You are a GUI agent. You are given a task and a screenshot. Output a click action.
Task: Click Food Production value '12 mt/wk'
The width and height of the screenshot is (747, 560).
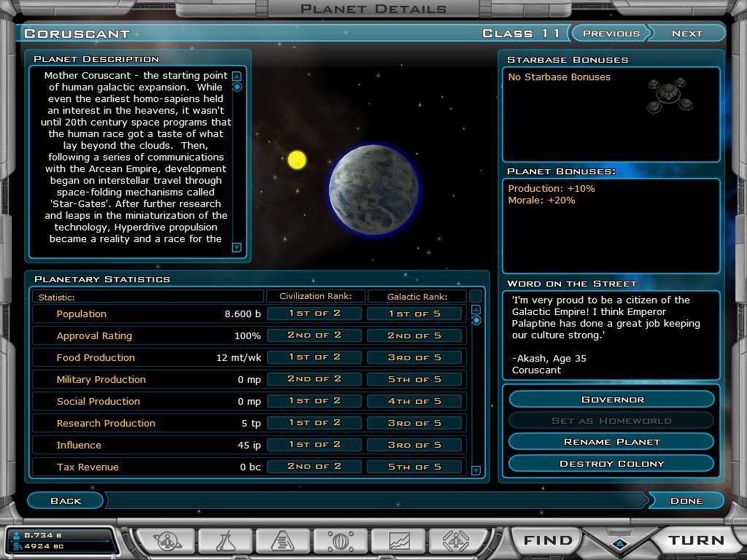(239, 357)
